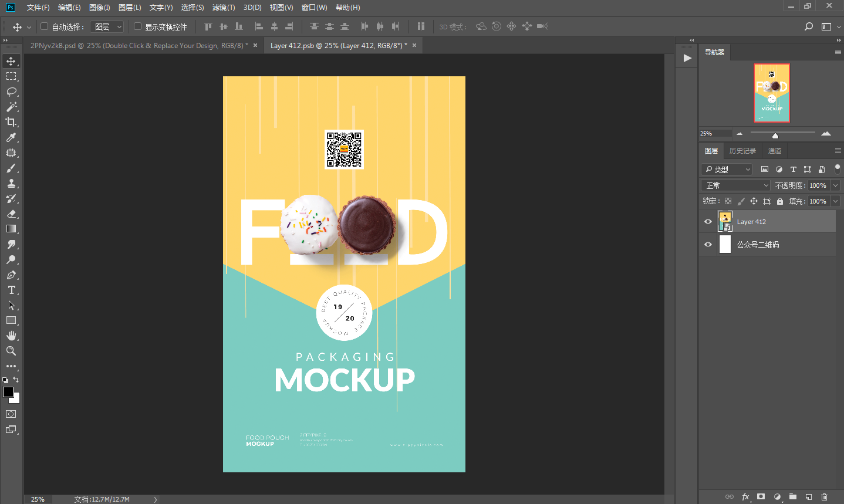Image resolution: width=844 pixels, height=504 pixels.
Task: Toggle the layer filtering switch
Action: 837,169
